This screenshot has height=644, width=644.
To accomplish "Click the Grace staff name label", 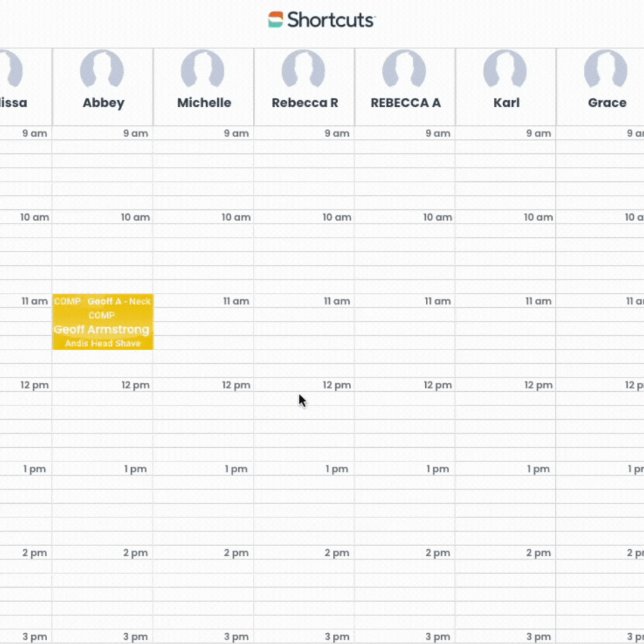I will (x=607, y=103).
